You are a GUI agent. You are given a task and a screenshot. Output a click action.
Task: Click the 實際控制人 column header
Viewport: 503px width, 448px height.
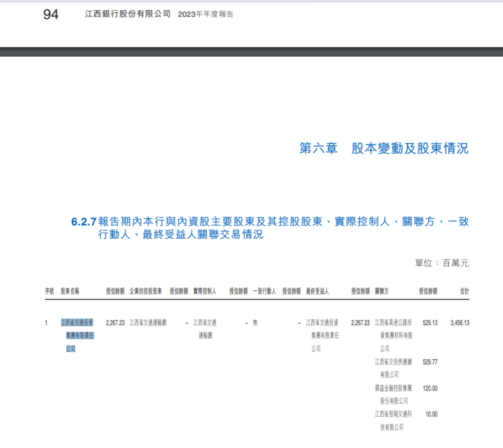(x=205, y=291)
